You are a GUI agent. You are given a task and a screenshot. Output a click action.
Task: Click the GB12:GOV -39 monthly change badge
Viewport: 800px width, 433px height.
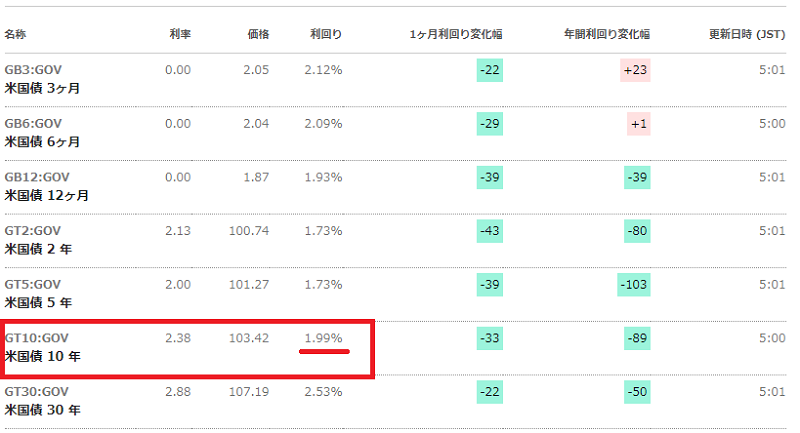coord(490,177)
